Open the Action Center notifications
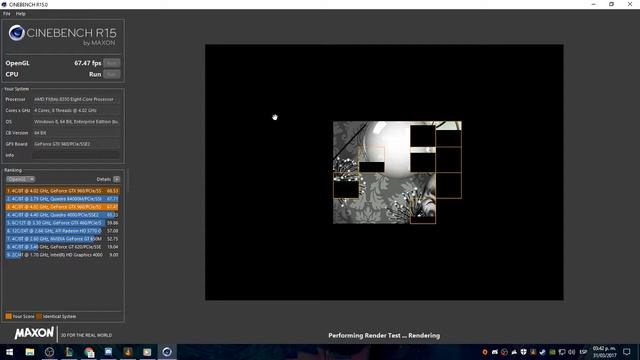This screenshot has height=360, width=640. pos(627,352)
